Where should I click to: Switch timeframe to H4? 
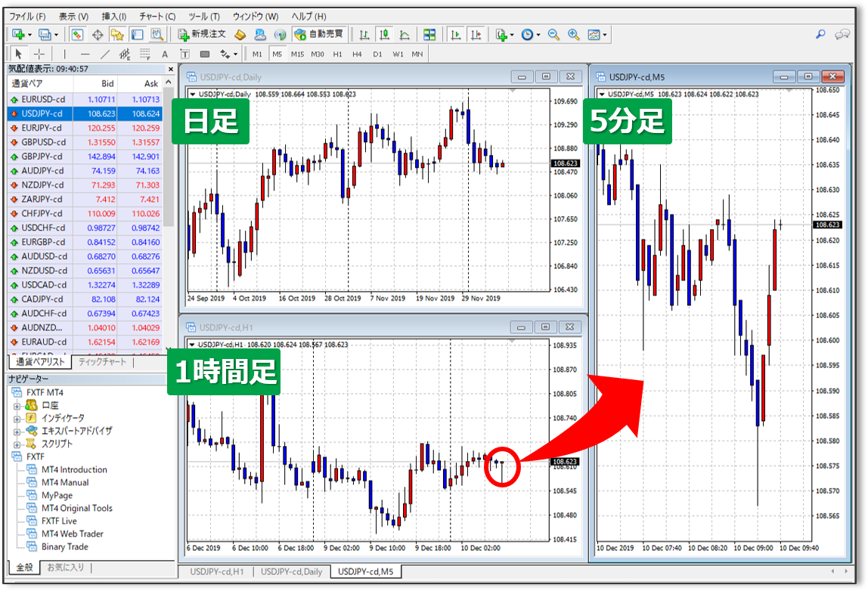(x=357, y=54)
